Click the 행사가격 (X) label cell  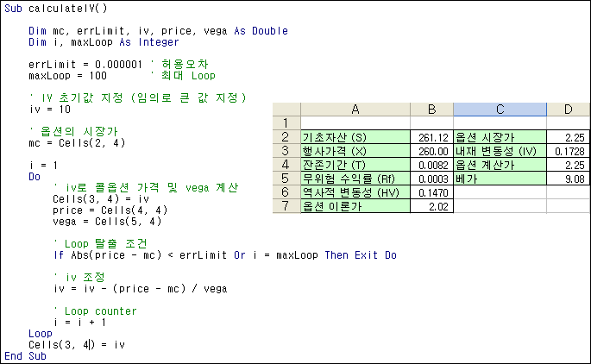(x=355, y=151)
